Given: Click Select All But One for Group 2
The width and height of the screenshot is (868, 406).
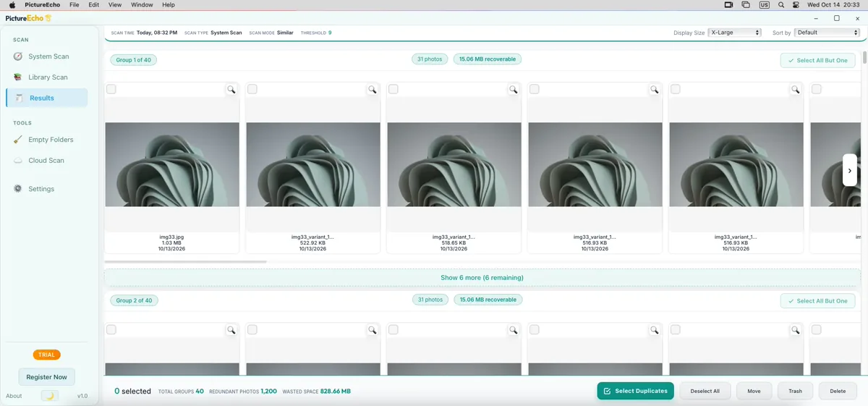Looking at the screenshot, I should click(x=817, y=301).
